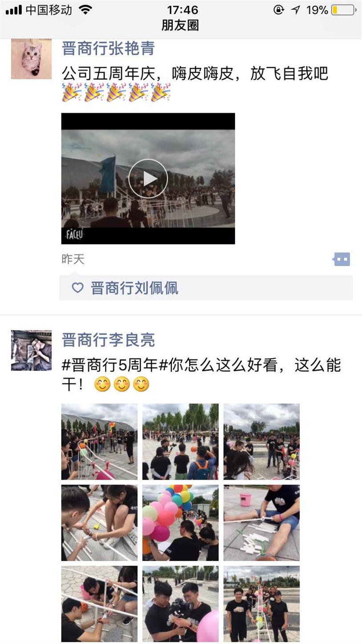
Task: Tap the rotation lock status icon
Action: pos(279,10)
